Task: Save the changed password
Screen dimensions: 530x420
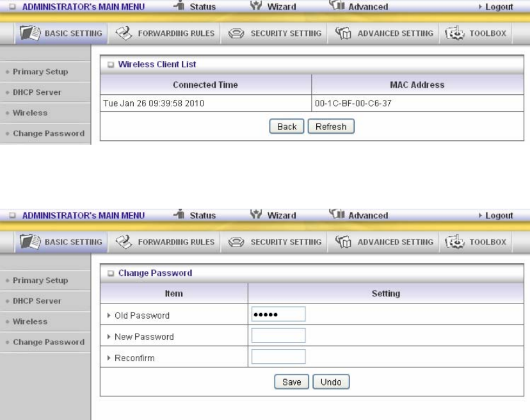Action: pyautogui.click(x=292, y=382)
